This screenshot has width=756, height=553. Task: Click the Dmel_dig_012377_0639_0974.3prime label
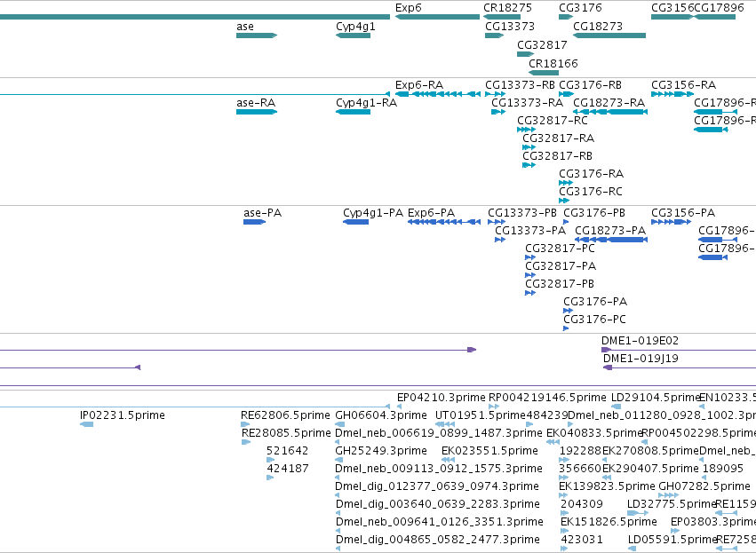pos(437,486)
